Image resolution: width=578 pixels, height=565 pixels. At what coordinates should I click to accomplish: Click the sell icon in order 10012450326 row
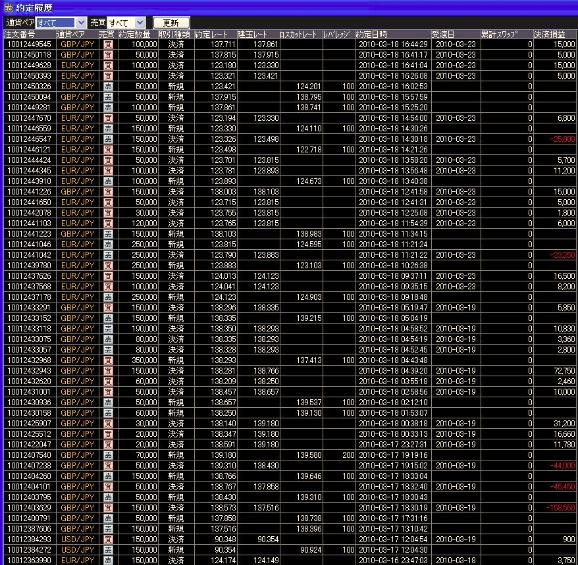coord(108,87)
